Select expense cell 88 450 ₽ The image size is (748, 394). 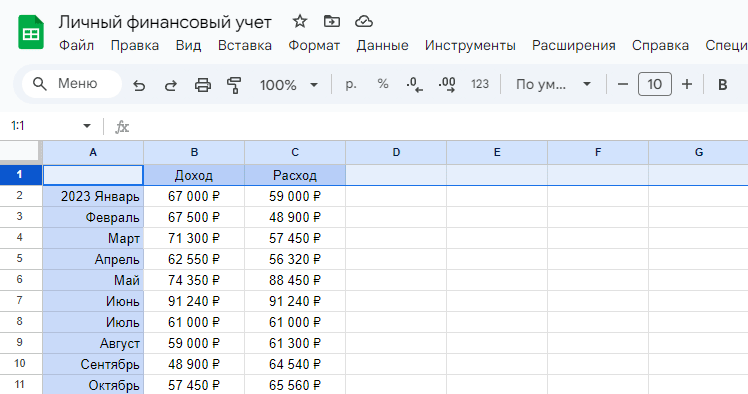295,280
